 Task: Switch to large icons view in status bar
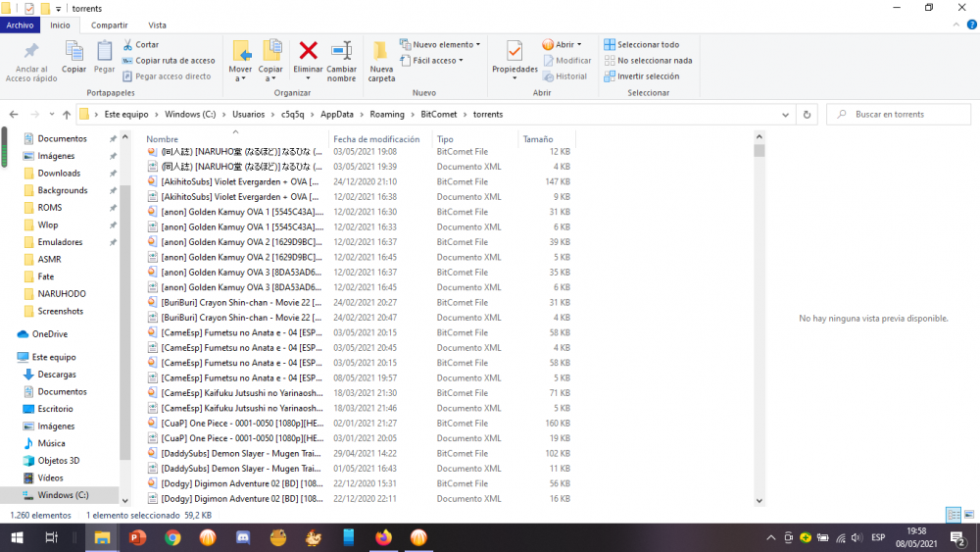[969, 515]
